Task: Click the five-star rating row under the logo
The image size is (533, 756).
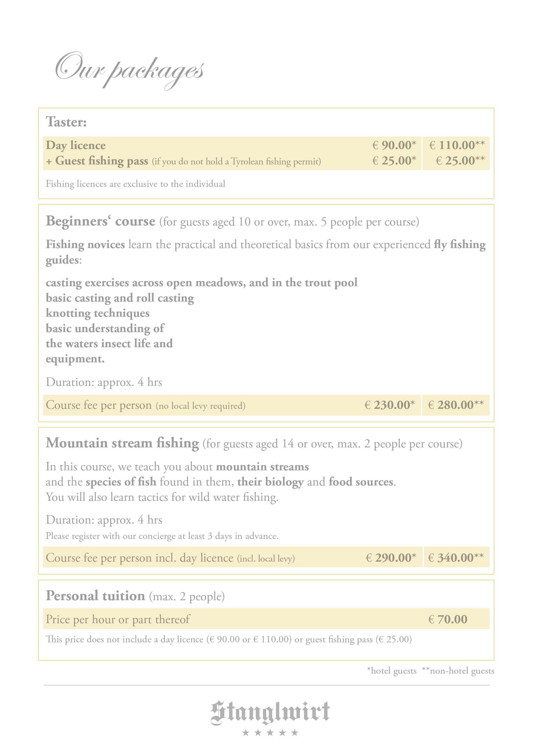Action: click(270, 733)
